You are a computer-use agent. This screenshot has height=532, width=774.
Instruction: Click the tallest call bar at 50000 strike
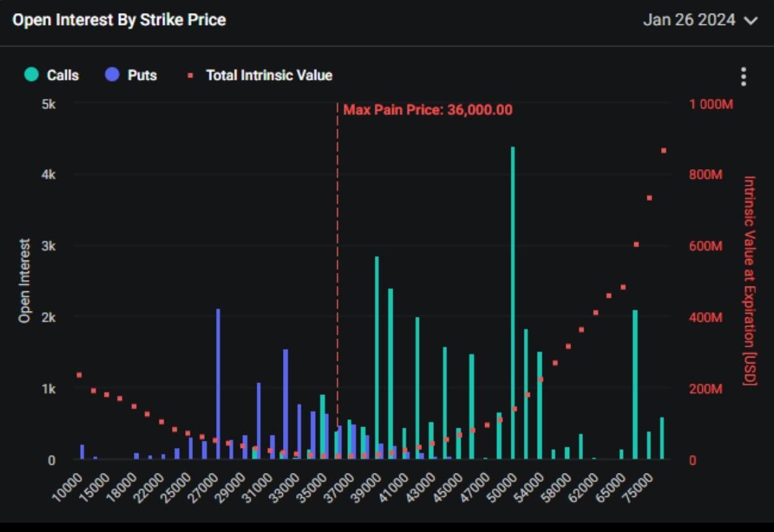[x=513, y=302]
